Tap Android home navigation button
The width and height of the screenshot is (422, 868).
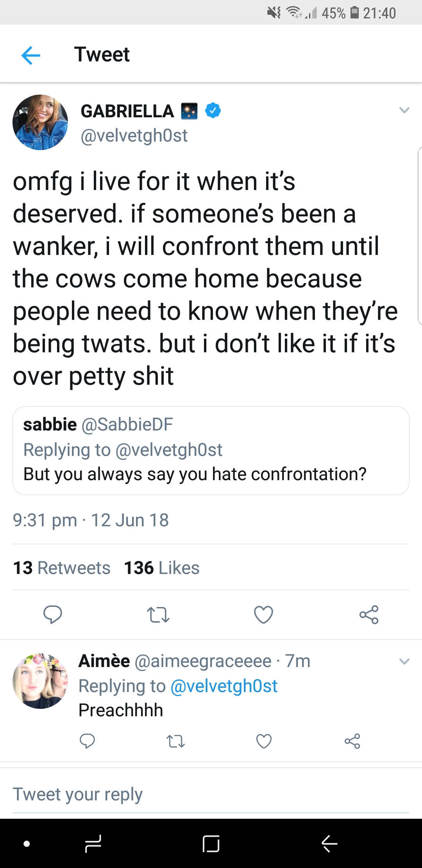(211, 843)
